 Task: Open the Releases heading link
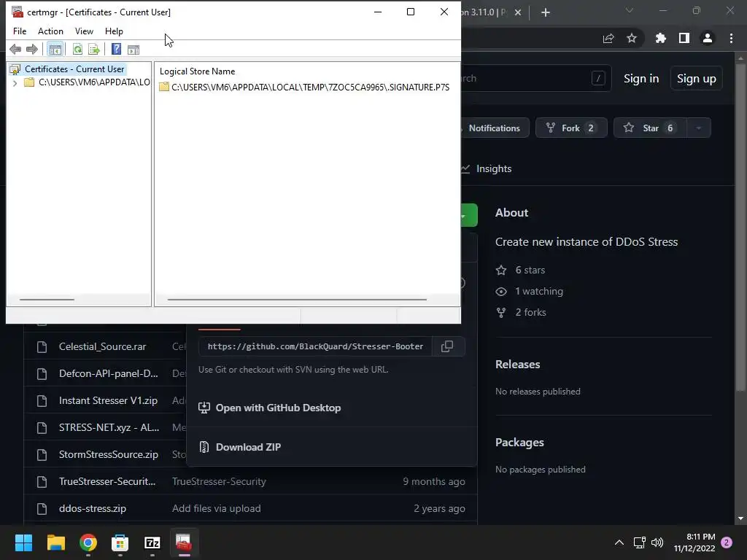[x=517, y=365]
